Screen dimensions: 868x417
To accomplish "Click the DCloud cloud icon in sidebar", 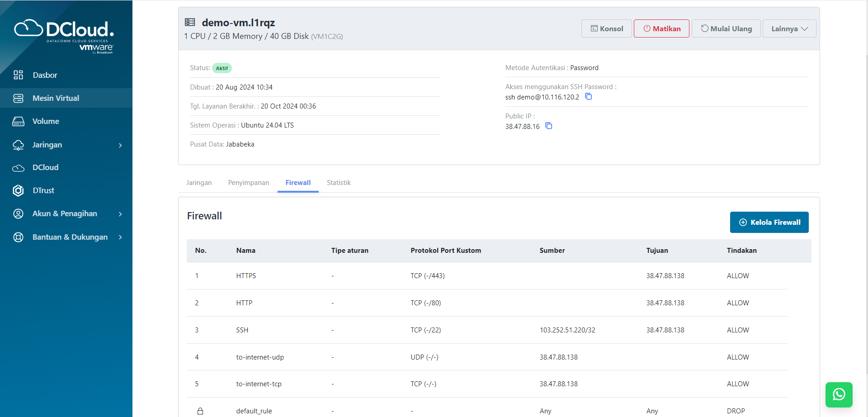I will point(18,168).
